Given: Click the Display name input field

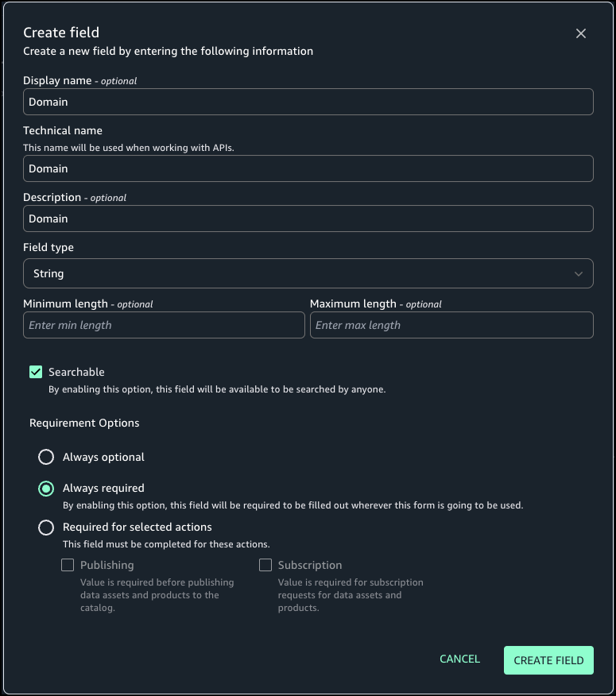Looking at the screenshot, I should coord(308,102).
